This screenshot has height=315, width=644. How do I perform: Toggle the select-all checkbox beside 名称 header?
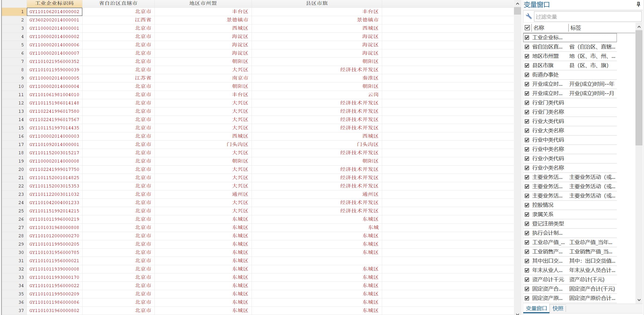(x=527, y=28)
